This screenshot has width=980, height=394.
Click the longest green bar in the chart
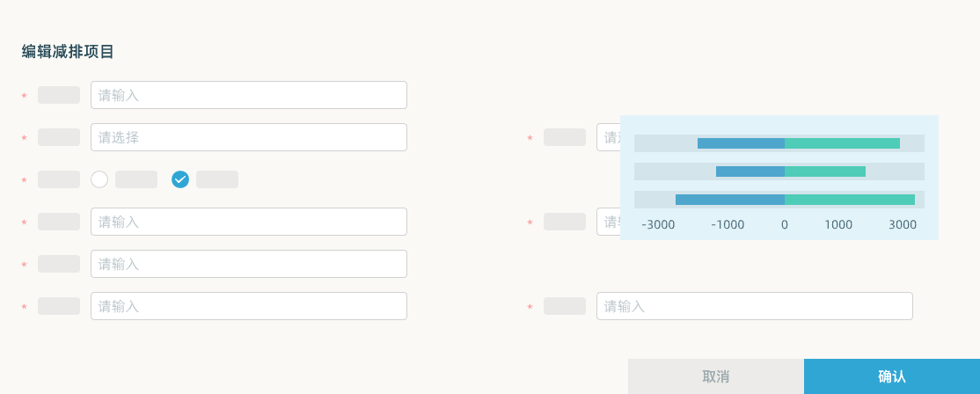pos(850,200)
